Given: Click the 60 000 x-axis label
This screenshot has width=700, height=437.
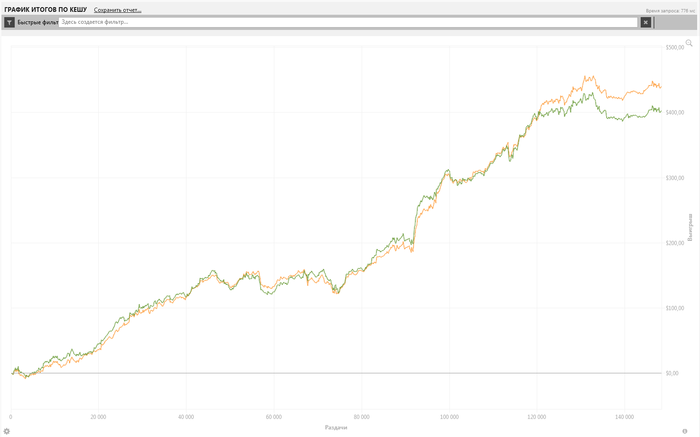Looking at the screenshot, I should 274,417.
